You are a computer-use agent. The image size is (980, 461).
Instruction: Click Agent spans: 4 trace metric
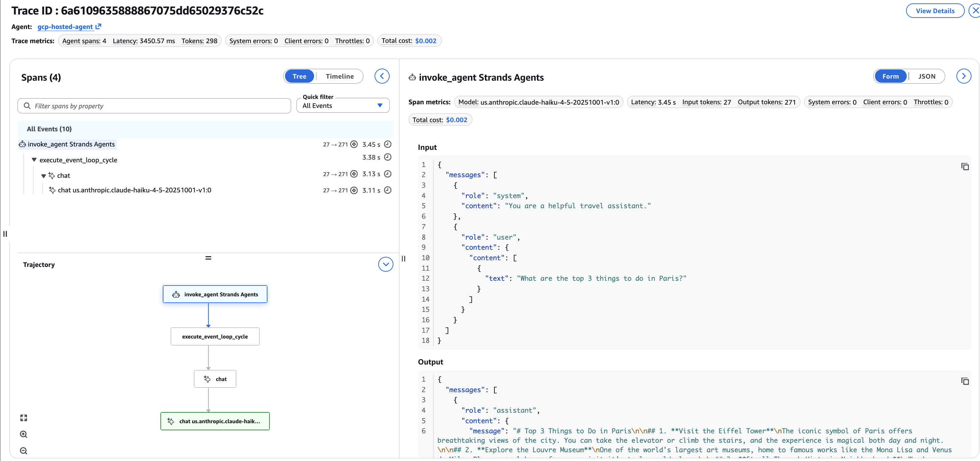pyautogui.click(x=84, y=40)
